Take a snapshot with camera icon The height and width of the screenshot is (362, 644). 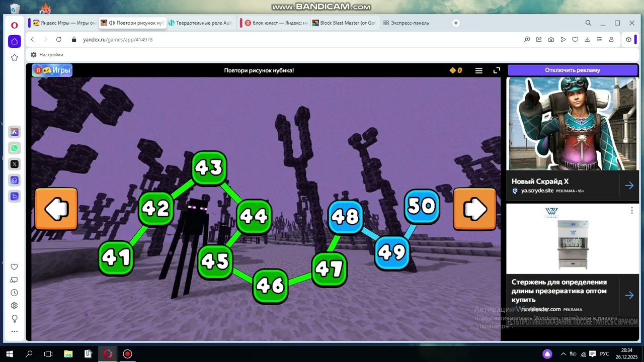(x=551, y=39)
